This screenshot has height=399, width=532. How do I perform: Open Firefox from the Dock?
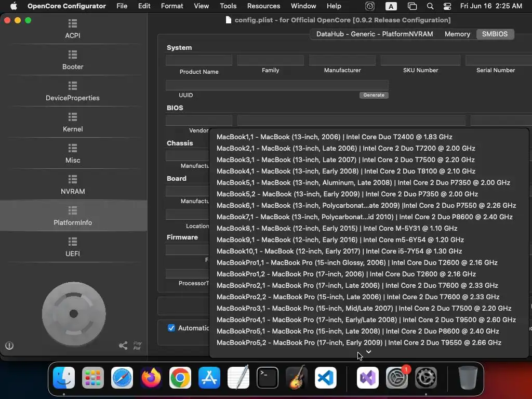[151, 378]
